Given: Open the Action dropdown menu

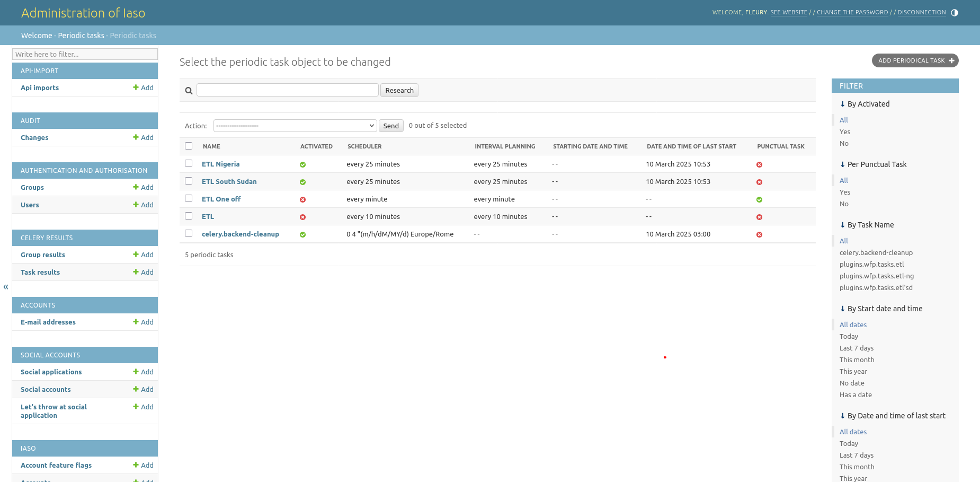Looking at the screenshot, I should (x=295, y=126).
